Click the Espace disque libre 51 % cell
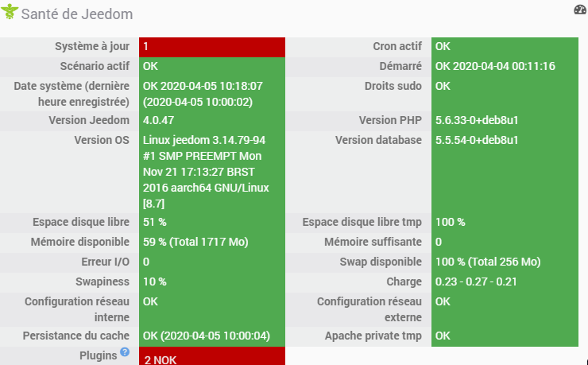 click(x=211, y=222)
